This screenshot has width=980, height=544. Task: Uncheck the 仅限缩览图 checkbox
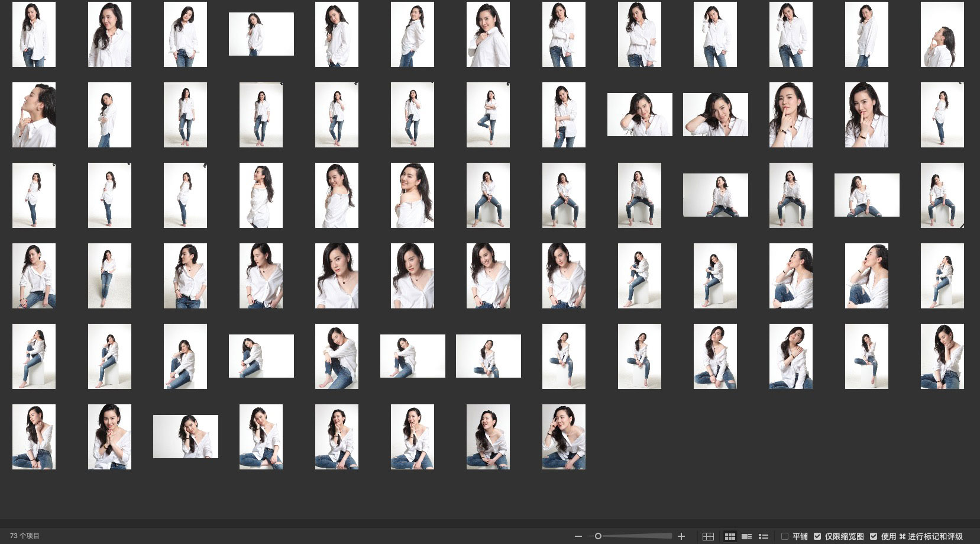(x=817, y=536)
